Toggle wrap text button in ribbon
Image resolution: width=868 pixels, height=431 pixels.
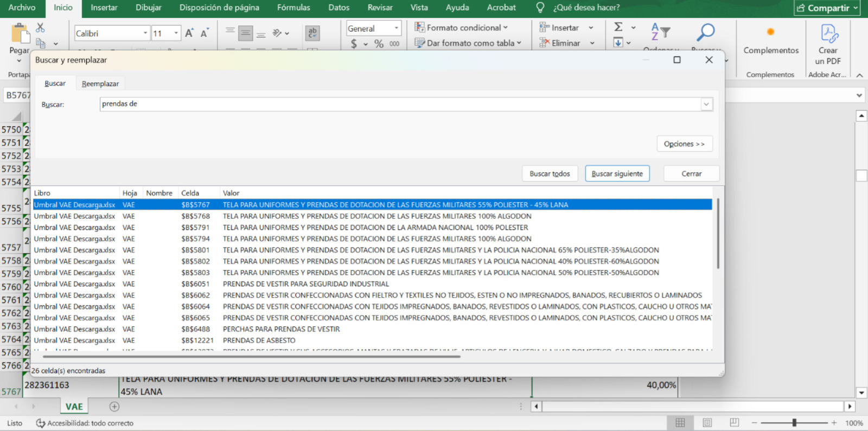point(312,34)
